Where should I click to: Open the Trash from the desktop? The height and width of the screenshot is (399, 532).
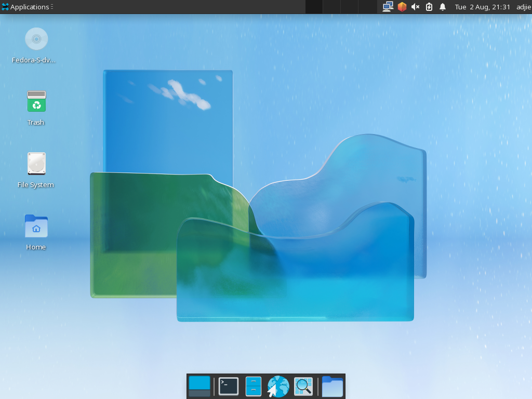click(36, 101)
